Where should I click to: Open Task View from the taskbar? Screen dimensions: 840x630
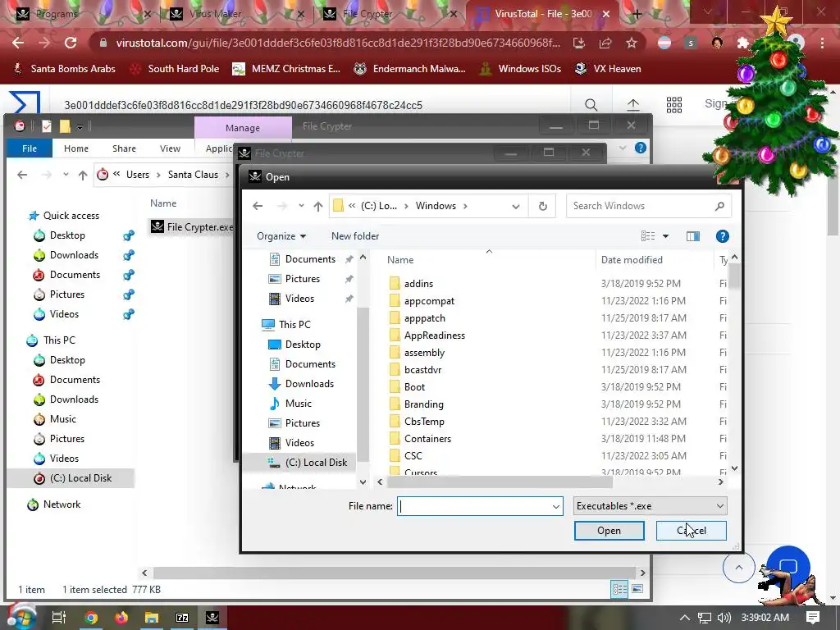point(59,618)
